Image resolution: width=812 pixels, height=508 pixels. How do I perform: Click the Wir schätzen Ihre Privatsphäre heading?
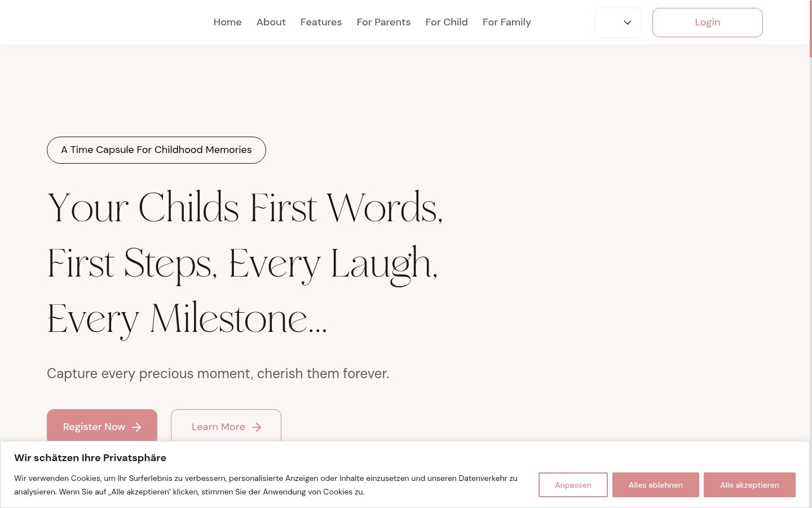point(90,458)
